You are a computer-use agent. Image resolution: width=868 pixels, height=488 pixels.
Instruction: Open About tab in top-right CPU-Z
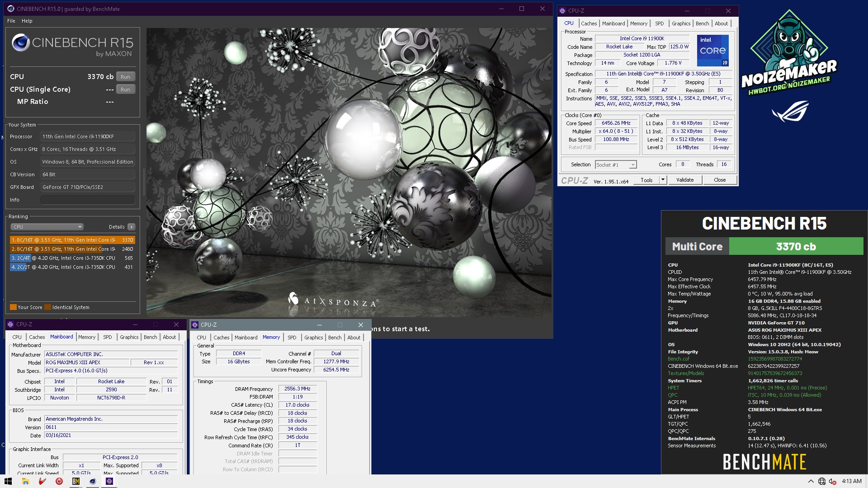tap(722, 23)
